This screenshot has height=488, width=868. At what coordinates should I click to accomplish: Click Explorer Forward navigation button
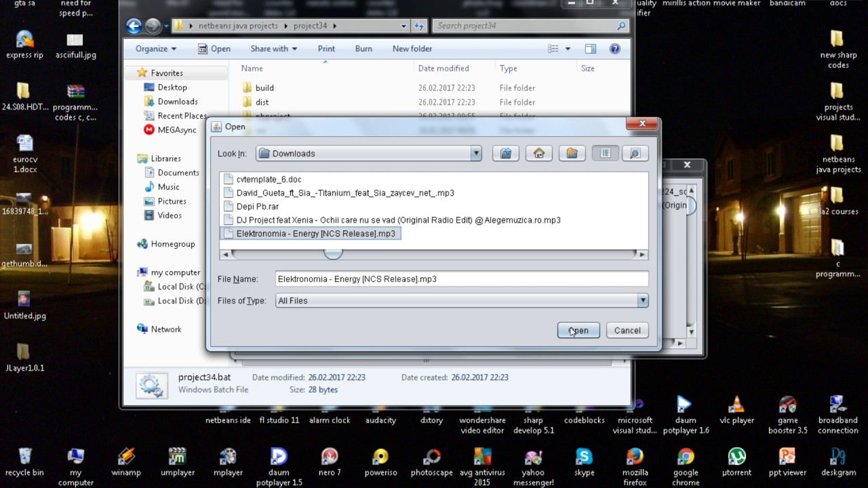tap(153, 26)
